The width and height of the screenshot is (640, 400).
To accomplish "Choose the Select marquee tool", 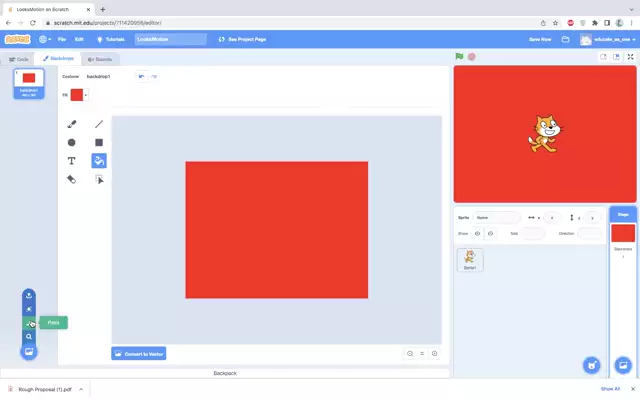I will [99, 179].
